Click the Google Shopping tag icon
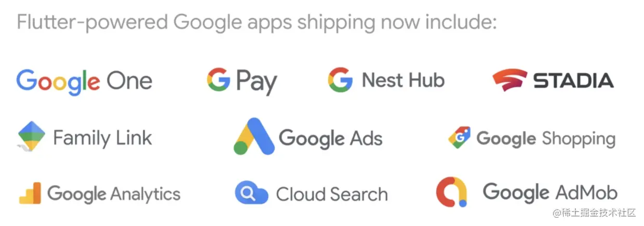Image resolution: width=644 pixels, height=226 pixels. (459, 138)
